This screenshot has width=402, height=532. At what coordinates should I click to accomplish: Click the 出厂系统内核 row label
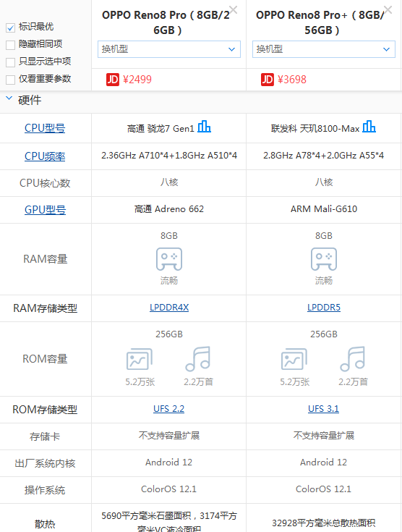[45, 463]
